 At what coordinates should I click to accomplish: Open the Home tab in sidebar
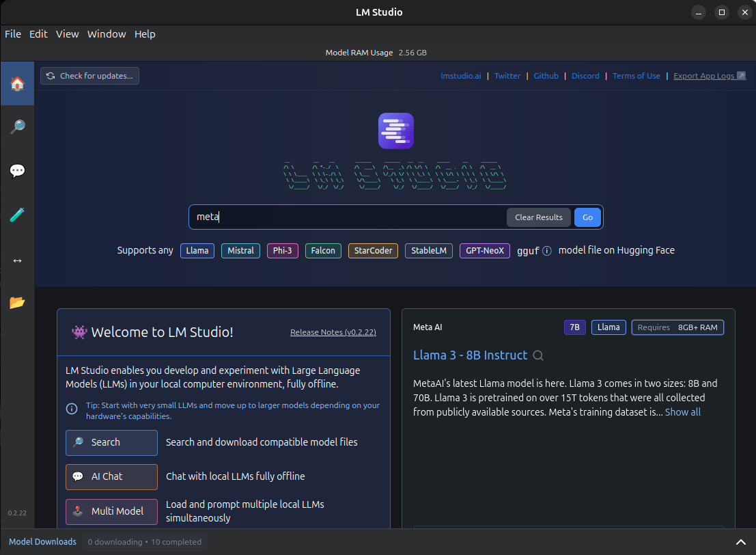[17, 83]
